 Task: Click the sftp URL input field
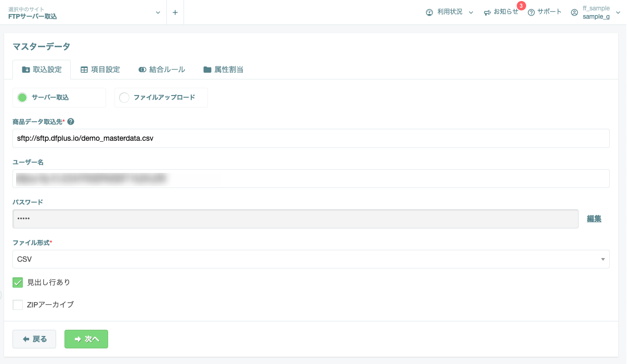(x=311, y=139)
